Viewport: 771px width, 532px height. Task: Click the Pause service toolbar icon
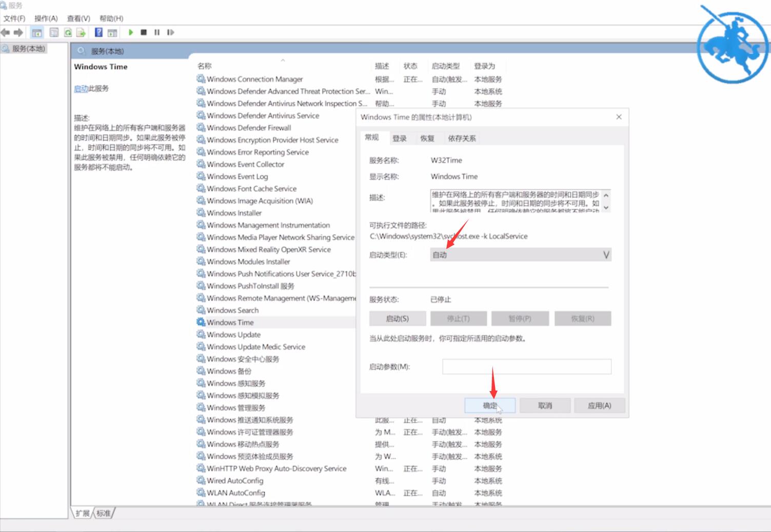click(x=157, y=32)
